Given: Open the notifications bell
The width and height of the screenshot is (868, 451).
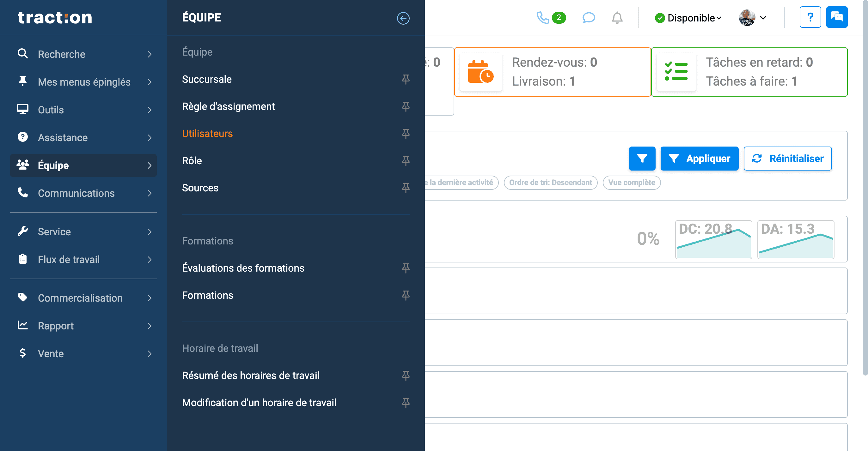Looking at the screenshot, I should pos(617,17).
